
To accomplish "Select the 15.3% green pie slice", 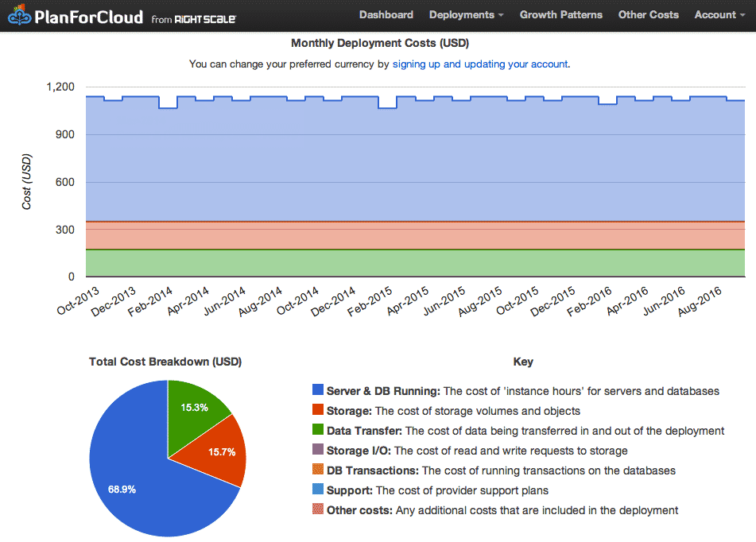I will (x=193, y=404).
